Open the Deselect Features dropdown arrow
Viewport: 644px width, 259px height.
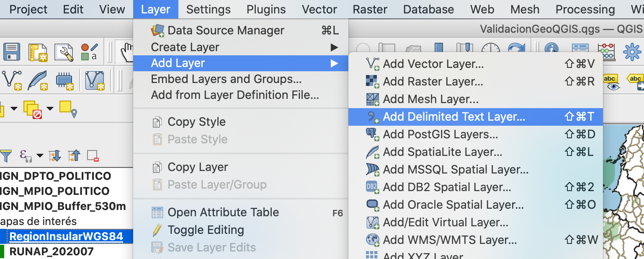click(50, 109)
